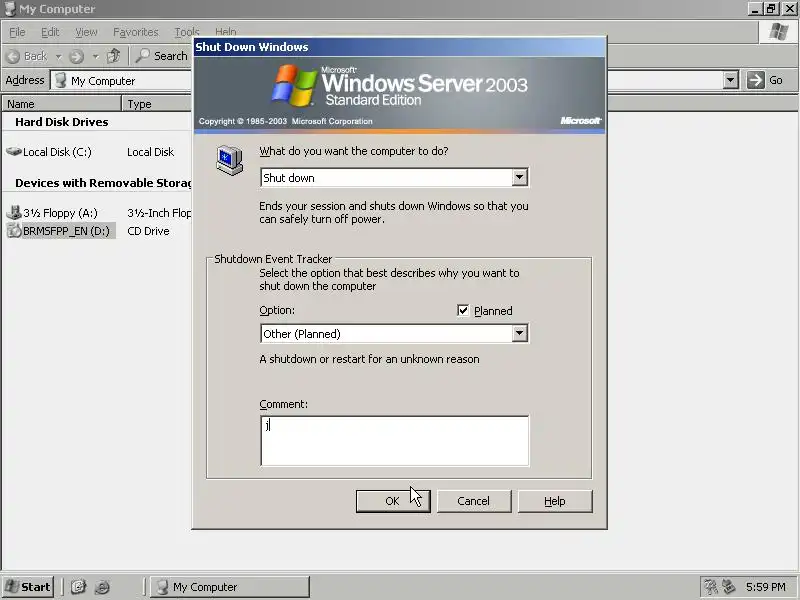Image resolution: width=800 pixels, height=600 pixels.
Task: Click the Devices with Removable Storage heading
Action: [x=103, y=183]
